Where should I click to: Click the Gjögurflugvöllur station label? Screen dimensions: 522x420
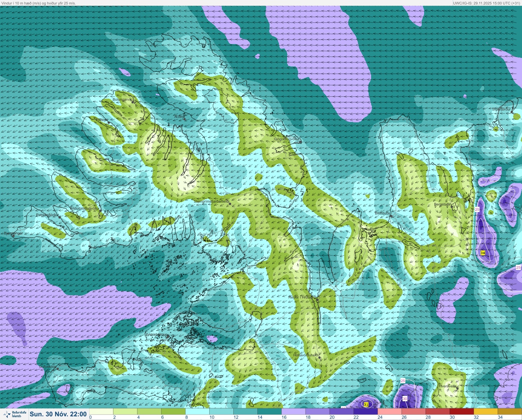(287, 139)
